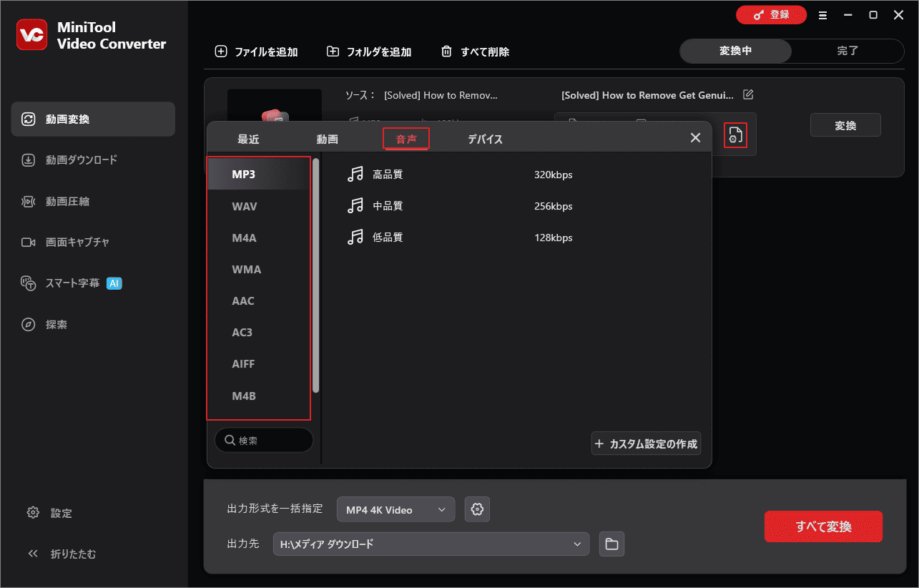Click the hamburger menu icon top right
The image size is (919, 588).
pyautogui.click(x=822, y=13)
